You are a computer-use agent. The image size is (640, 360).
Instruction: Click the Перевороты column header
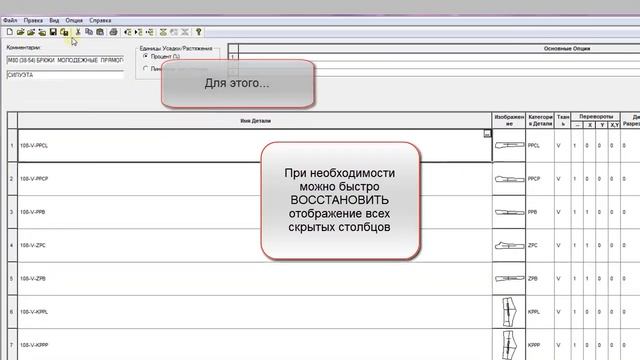pos(596,117)
